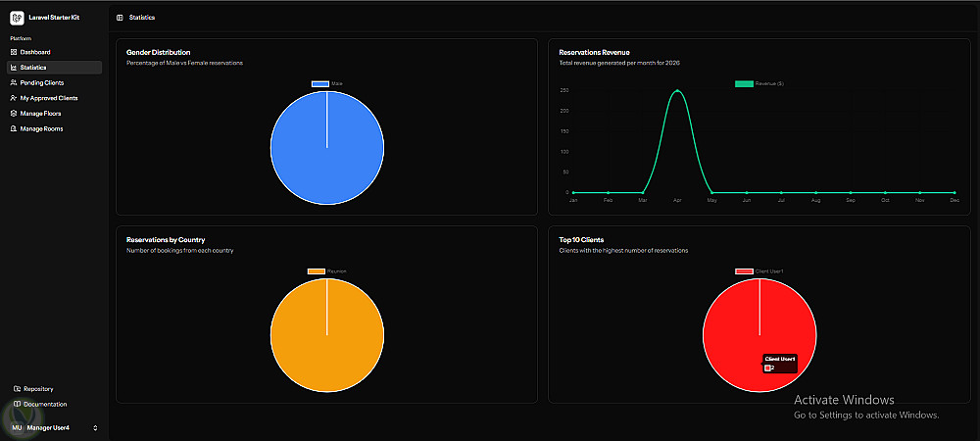Open the Repository link
Viewport: 980px width, 441px height.
(54, 388)
